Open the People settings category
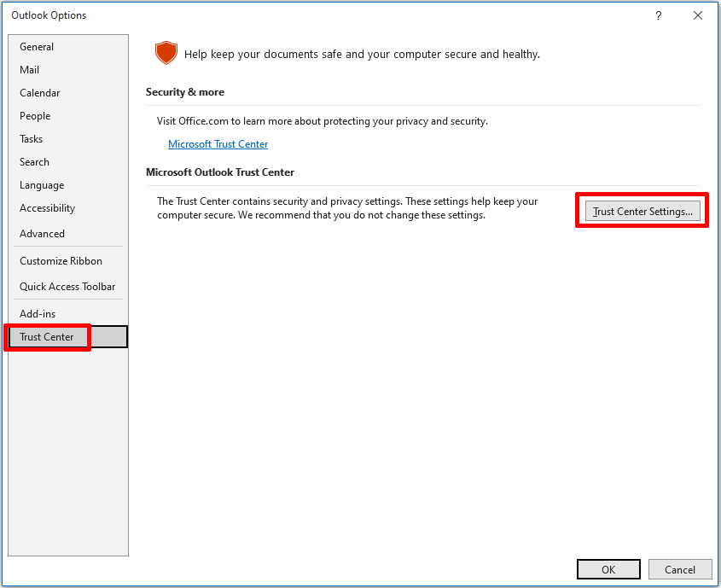721x588 pixels. (x=35, y=116)
